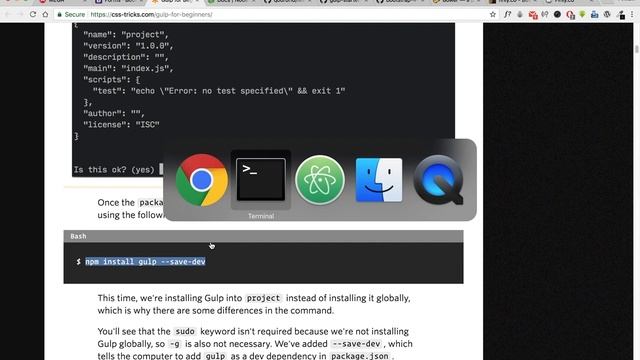Go to Chrome home page icon

click(45, 14)
